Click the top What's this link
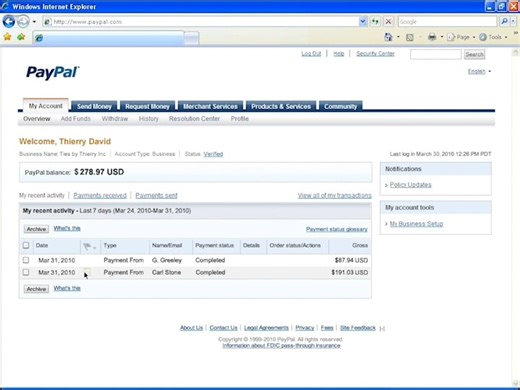This screenshot has height=390, width=520. tap(67, 228)
